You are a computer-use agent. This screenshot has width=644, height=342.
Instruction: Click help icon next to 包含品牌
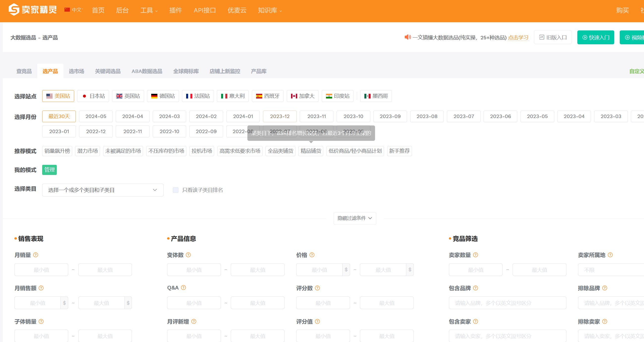point(475,288)
